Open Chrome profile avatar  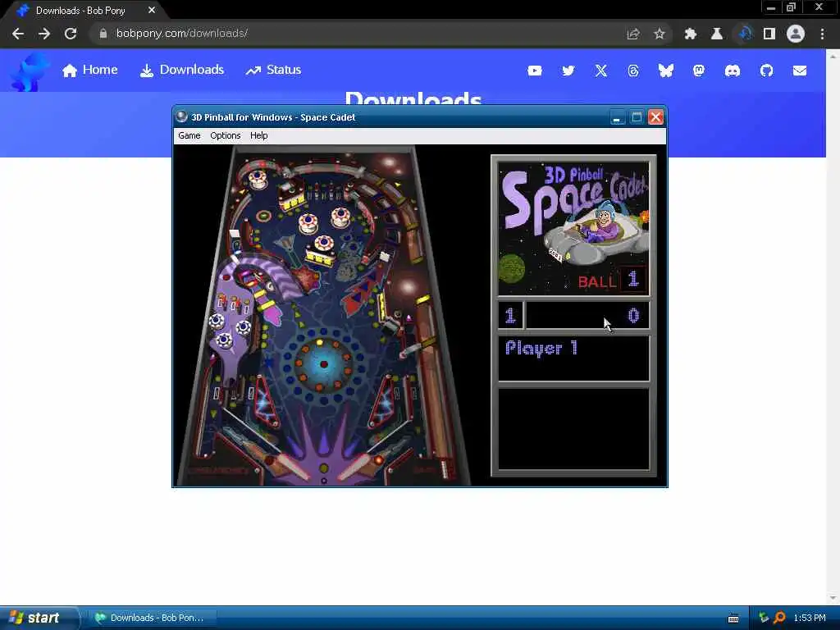point(796,34)
